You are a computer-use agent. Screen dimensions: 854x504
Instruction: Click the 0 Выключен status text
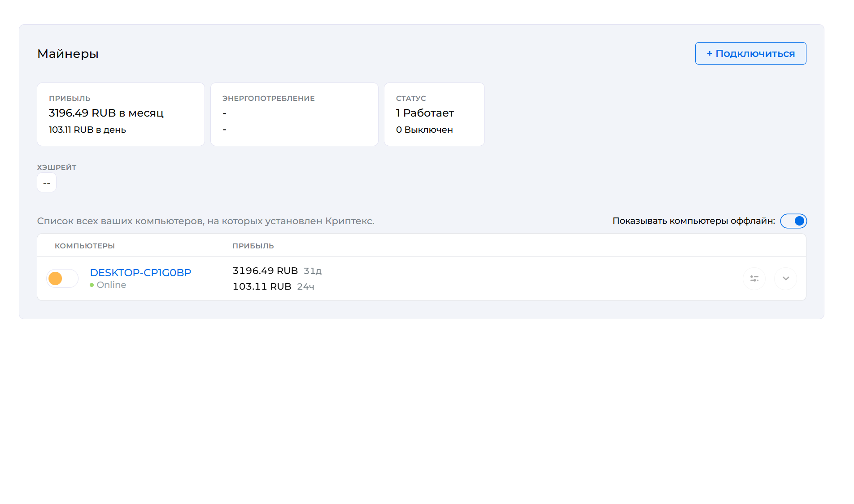coord(424,130)
